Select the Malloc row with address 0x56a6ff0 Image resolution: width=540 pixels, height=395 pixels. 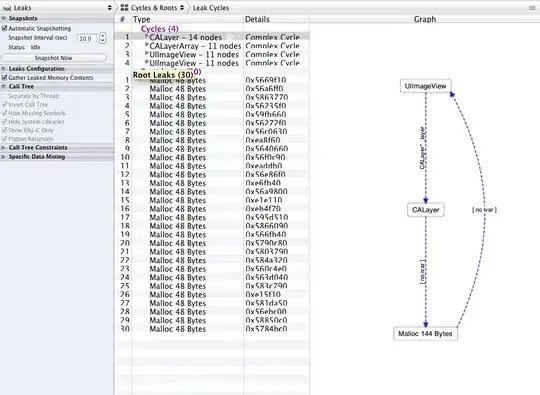point(212,89)
